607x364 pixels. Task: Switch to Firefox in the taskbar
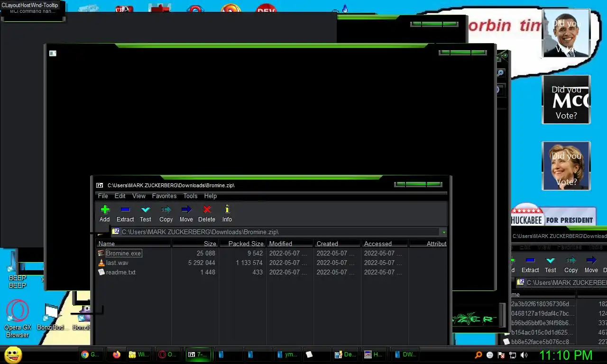tap(117, 355)
